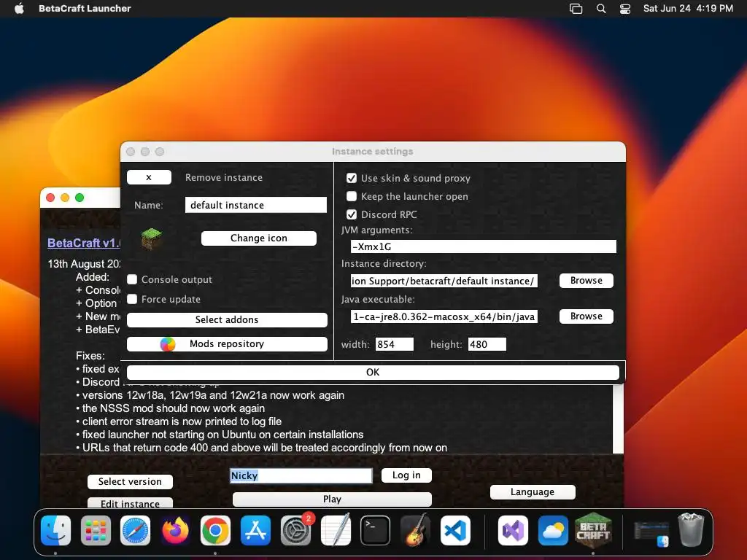This screenshot has height=560, width=747.
Task: Browse for the Java executable
Action: coord(587,316)
